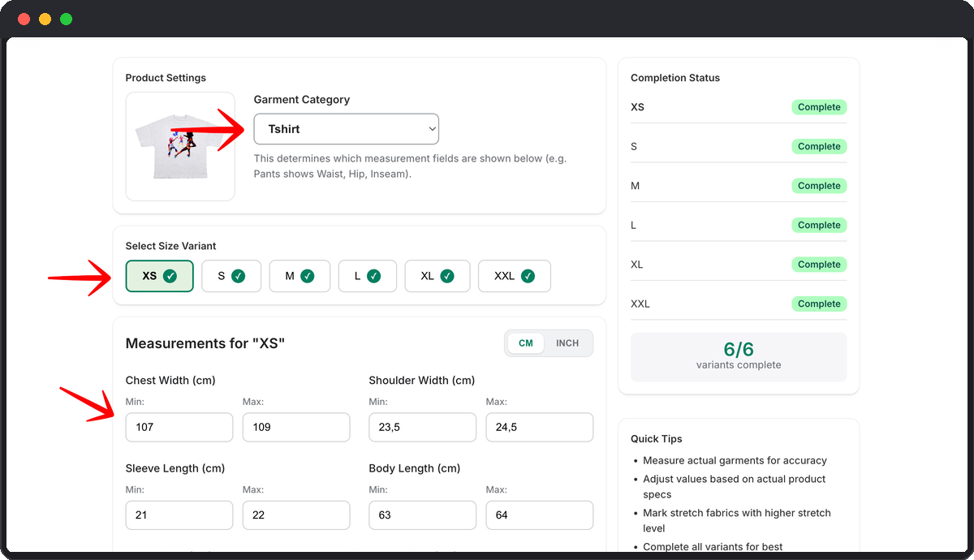Select the M size variant

(x=300, y=276)
